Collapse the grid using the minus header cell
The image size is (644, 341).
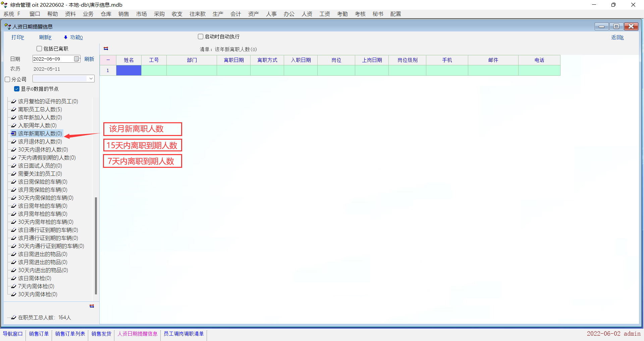[x=108, y=60]
